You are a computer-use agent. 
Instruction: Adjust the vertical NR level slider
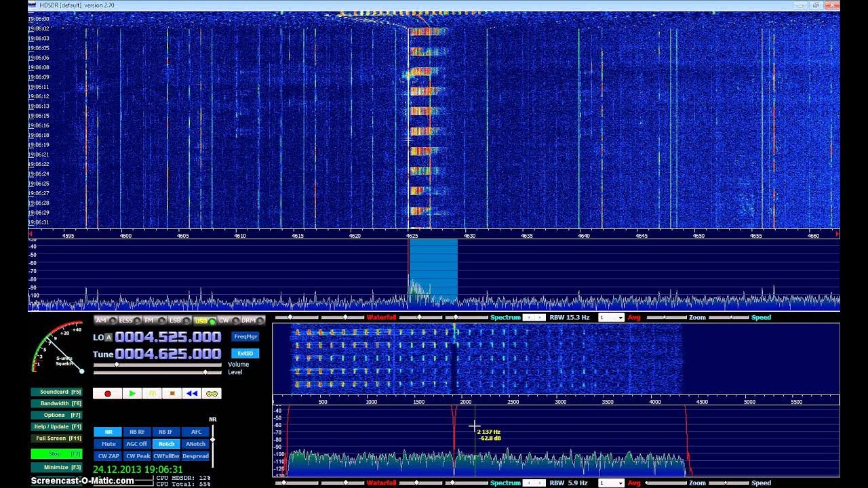tap(213, 445)
